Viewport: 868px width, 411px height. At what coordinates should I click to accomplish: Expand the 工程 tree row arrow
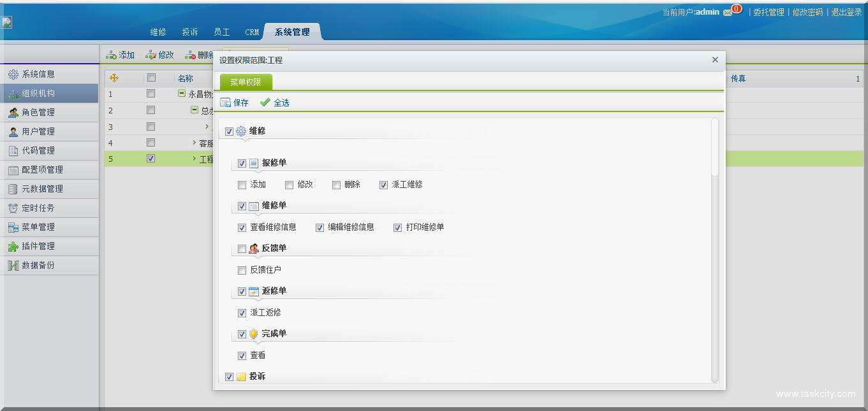[195, 159]
